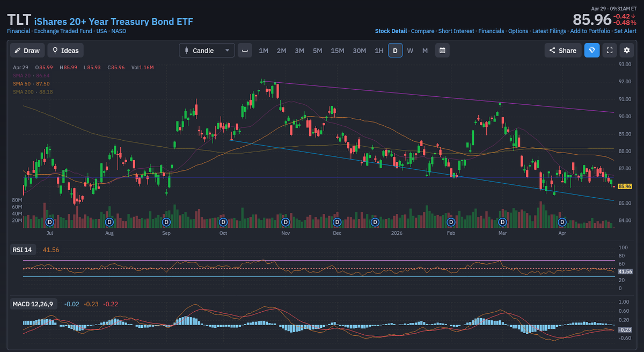Screen dimensions: 644x352
Task: Open the Options link
Action: (x=518, y=31)
